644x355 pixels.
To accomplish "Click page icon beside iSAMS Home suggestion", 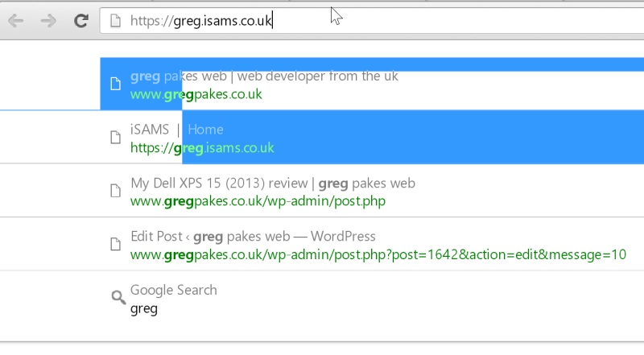I will 115,137.
